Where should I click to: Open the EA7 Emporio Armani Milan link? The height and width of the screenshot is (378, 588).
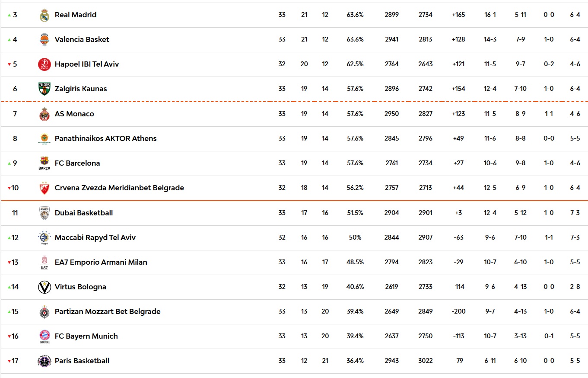point(101,262)
